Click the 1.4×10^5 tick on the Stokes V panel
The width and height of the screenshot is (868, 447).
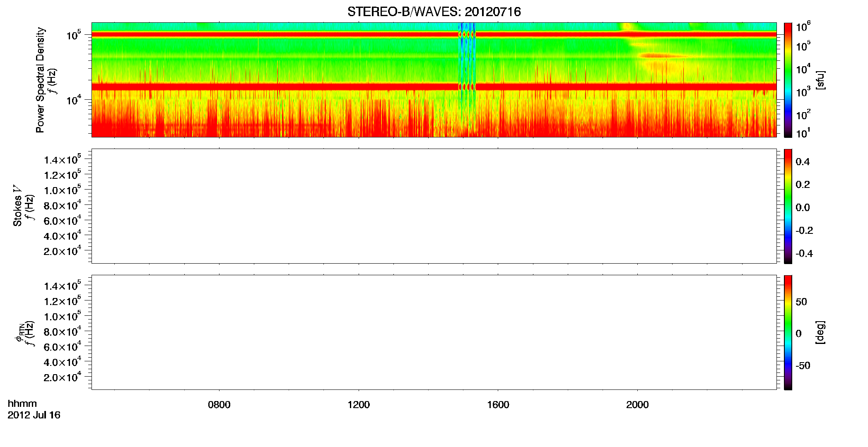63,160
